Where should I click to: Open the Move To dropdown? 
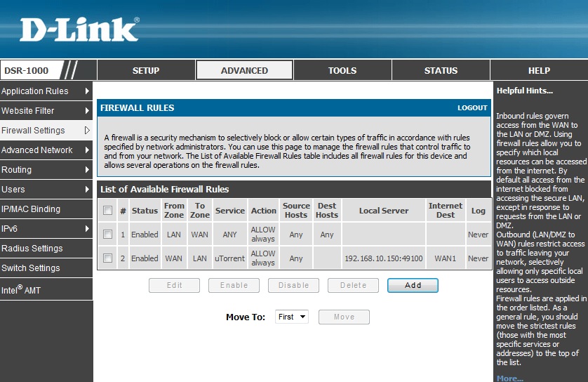(292, 317)
